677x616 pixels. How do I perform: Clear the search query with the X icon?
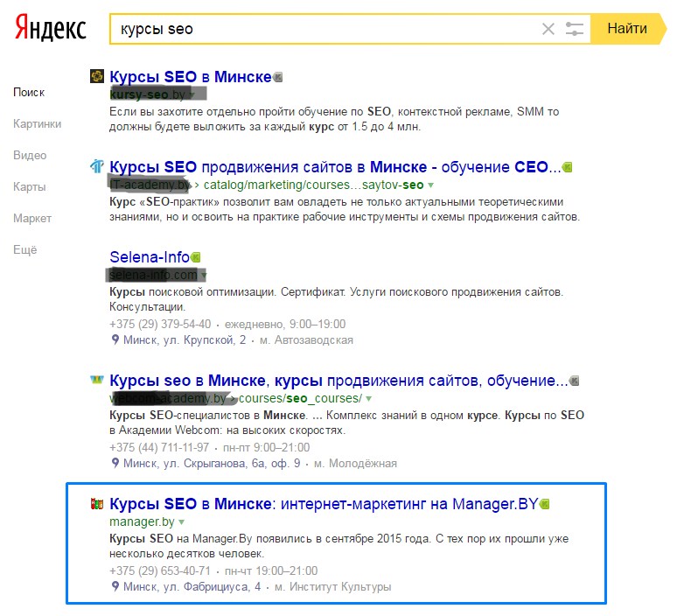548,29
